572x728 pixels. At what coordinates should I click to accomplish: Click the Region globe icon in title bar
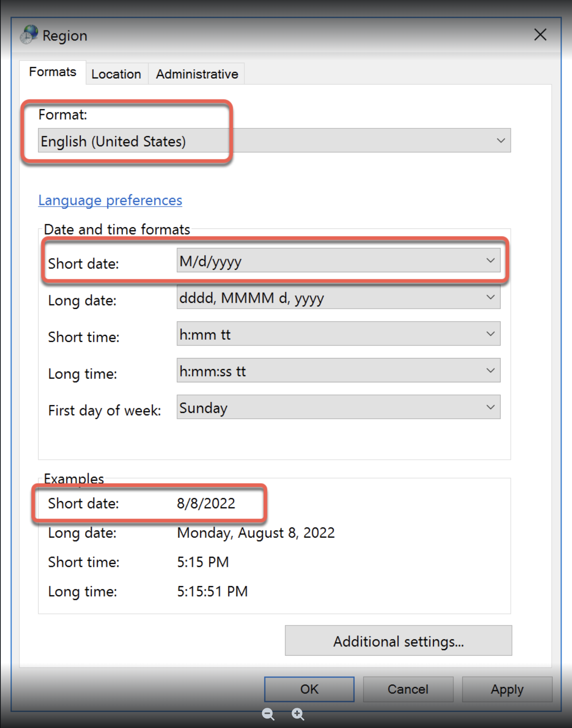tap(29, 35)
